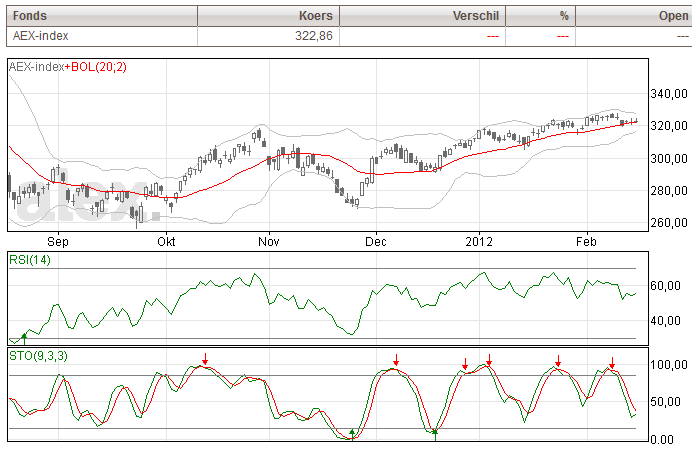Click the green stochastic buy arrow in mid December

pos(435,435)
